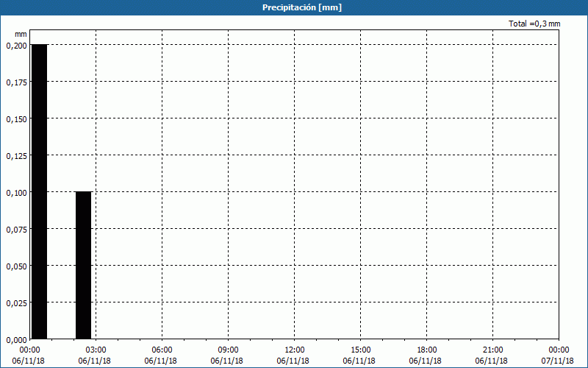Click the 07/11/18 date label
The width and height of the screenshot is (588, 368).
[x=558, y=361]
